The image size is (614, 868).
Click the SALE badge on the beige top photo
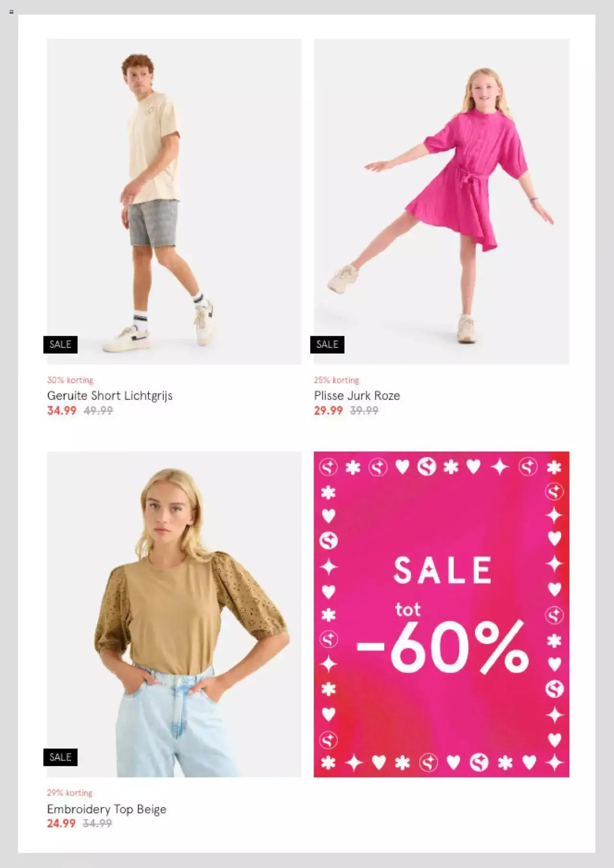(x=60, y=757)
